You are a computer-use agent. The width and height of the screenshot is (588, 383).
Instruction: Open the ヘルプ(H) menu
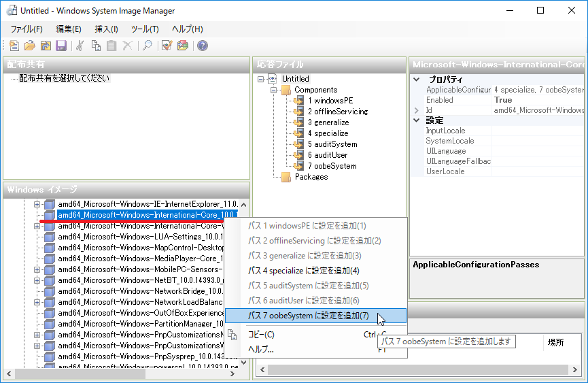click(188, 29)
